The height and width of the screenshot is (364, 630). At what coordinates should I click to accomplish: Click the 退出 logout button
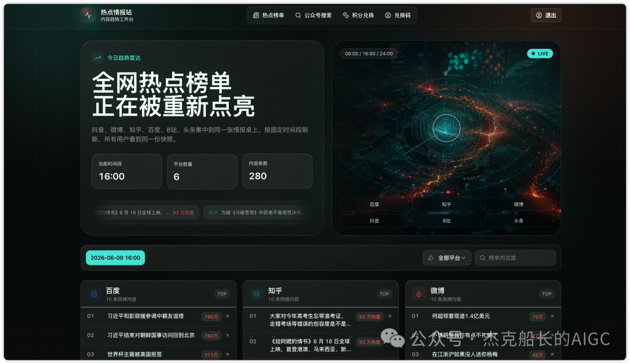pos(546,15)
